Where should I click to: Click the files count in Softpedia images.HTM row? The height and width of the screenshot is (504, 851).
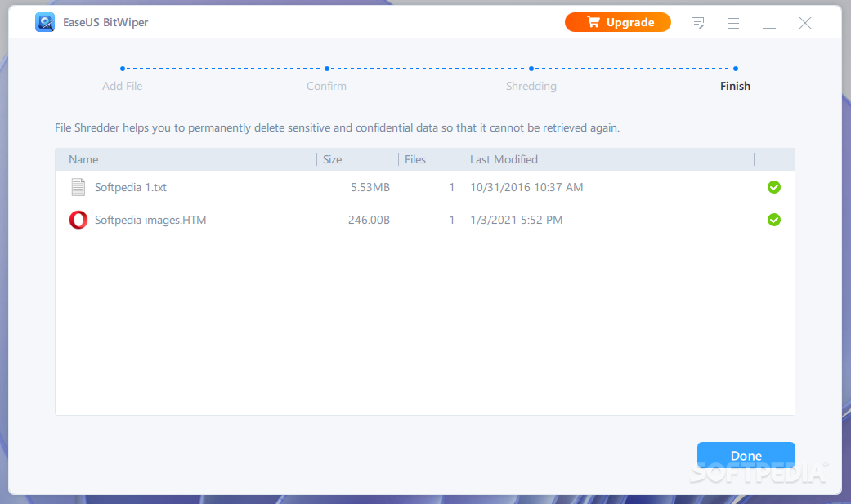coord(451,220)
